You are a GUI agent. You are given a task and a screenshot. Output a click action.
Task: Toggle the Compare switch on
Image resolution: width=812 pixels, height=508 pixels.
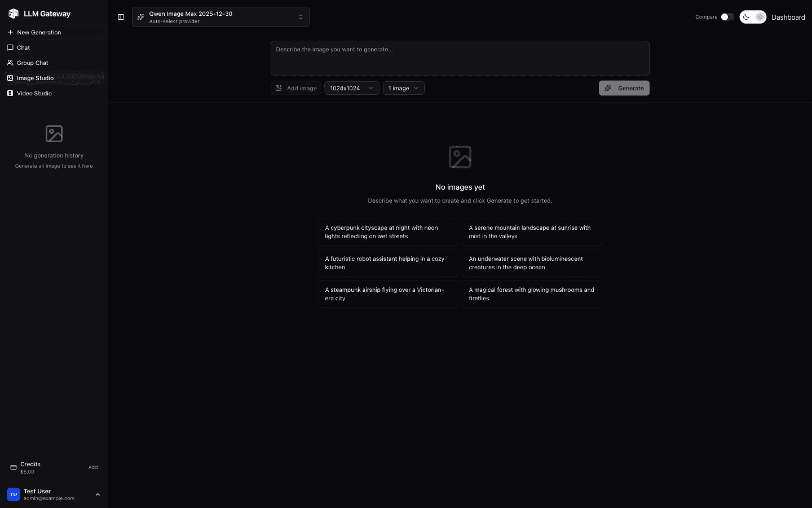tap(727, 17)
